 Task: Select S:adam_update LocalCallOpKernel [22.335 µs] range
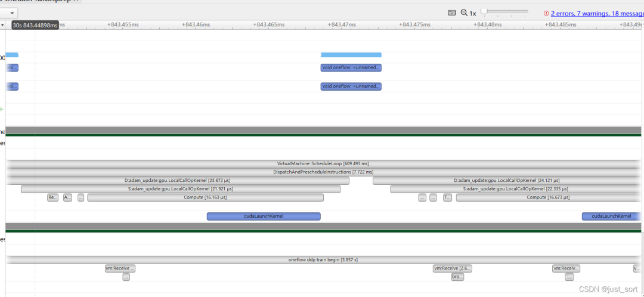[515, 189]
